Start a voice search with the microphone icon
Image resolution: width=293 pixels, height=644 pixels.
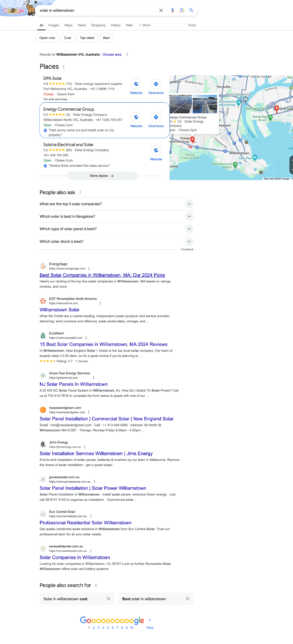point(173,10)
